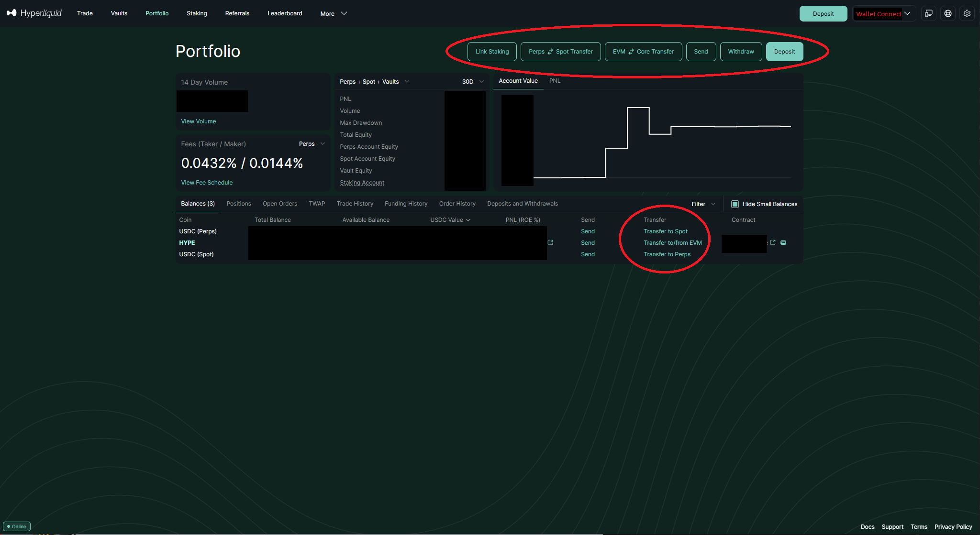Open the Perps + Spot + Vaults dropdown
Image resolution: width=980 pixels, height=535 pixels.
coord(374,82)
